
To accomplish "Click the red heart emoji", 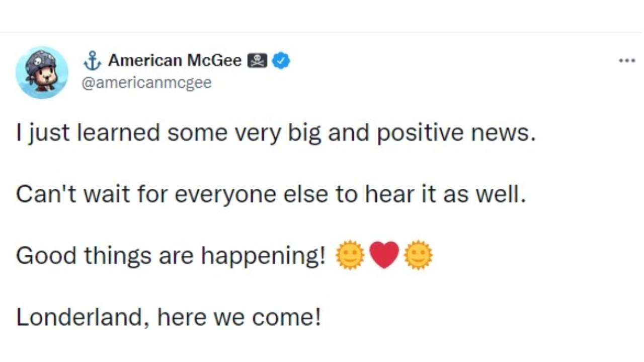I will click(x=384, y=255).
